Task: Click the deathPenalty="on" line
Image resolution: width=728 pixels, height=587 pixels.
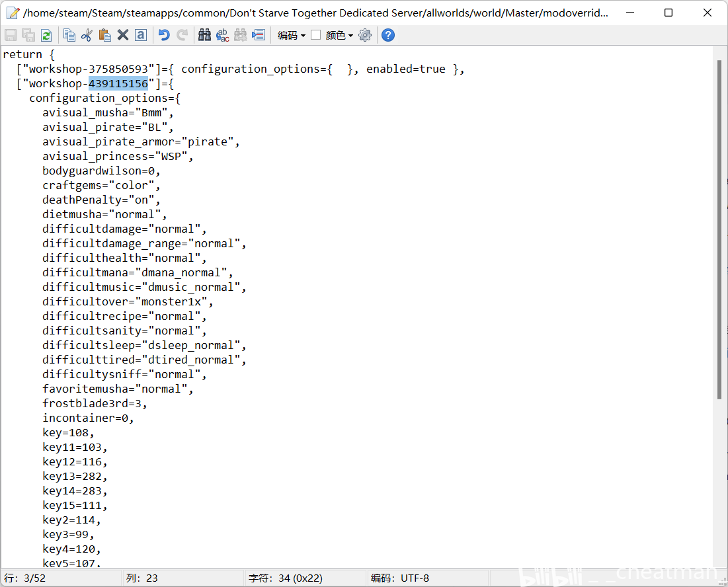Action: tap(101, 200)
